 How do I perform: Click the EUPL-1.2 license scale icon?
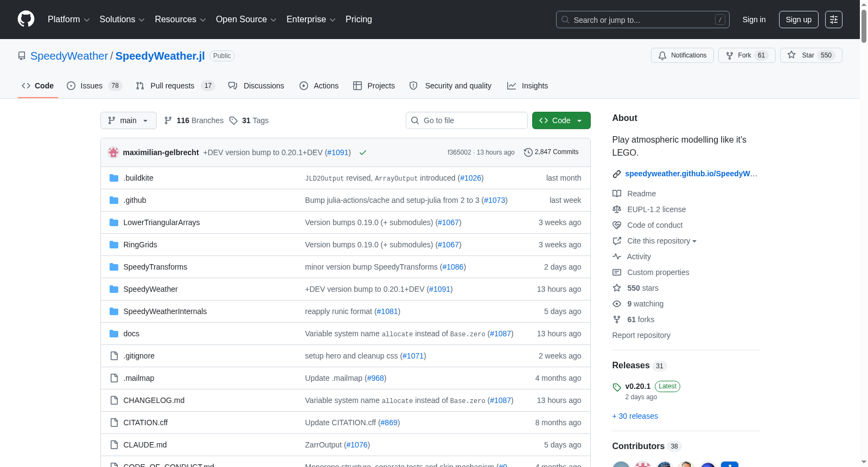click(617, 209)
